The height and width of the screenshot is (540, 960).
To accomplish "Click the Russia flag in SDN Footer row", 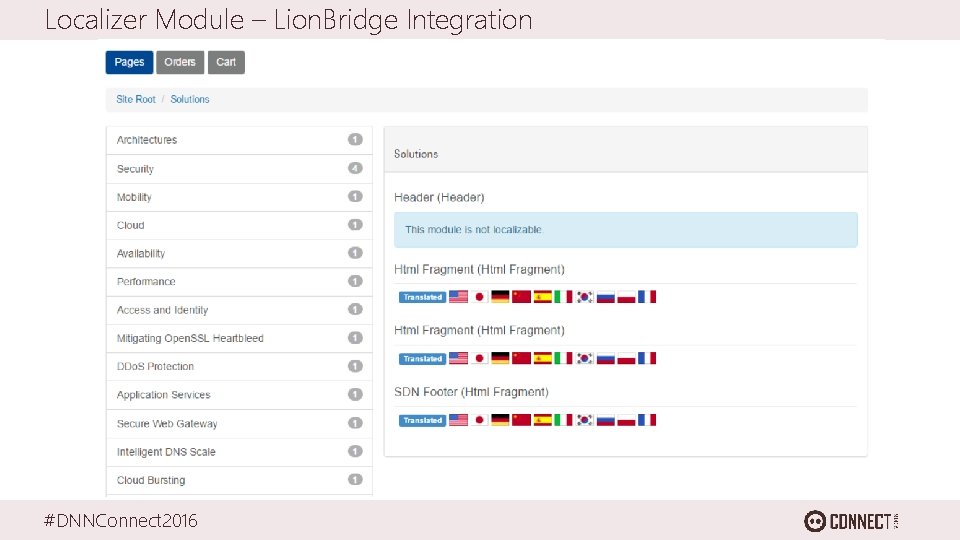I will (606, 420).
